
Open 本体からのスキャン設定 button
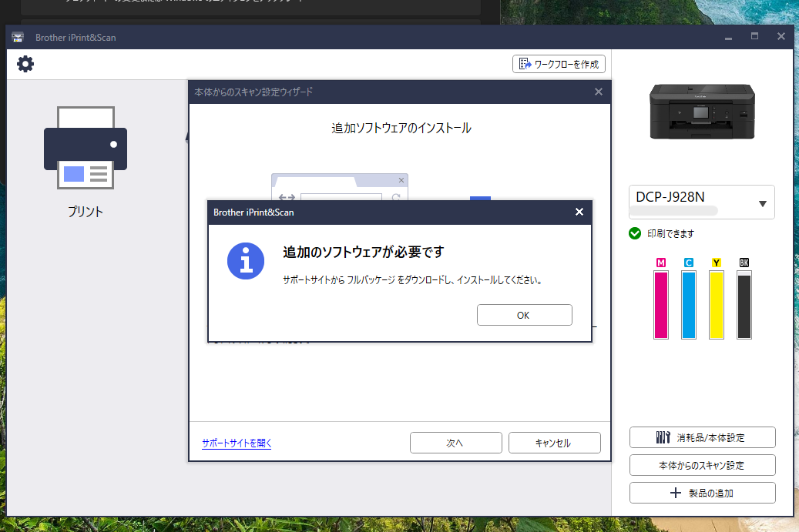tap(702, 465)
